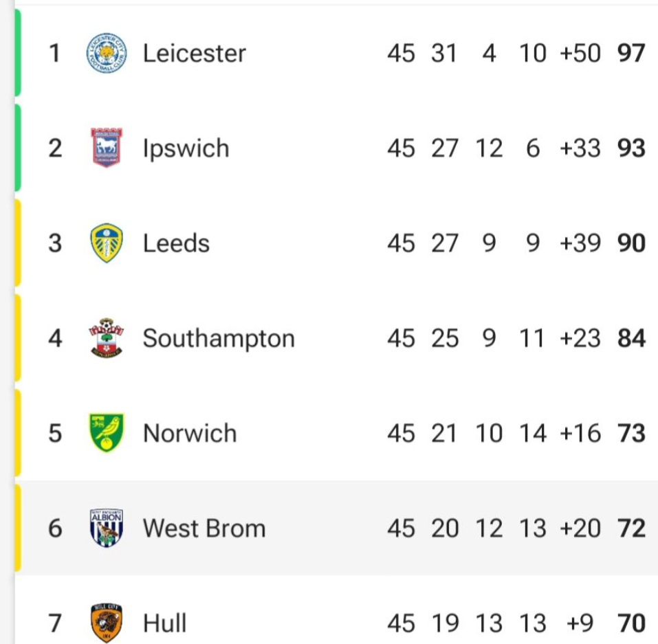The image size is (658, 644).
Task: Click the Leicester City club crest
Action: 106,53
